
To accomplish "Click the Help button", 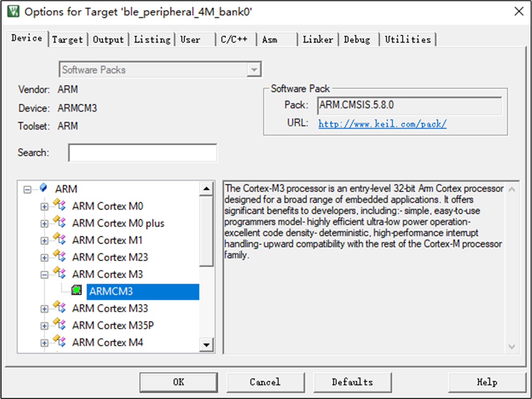I will coord(487,382).
